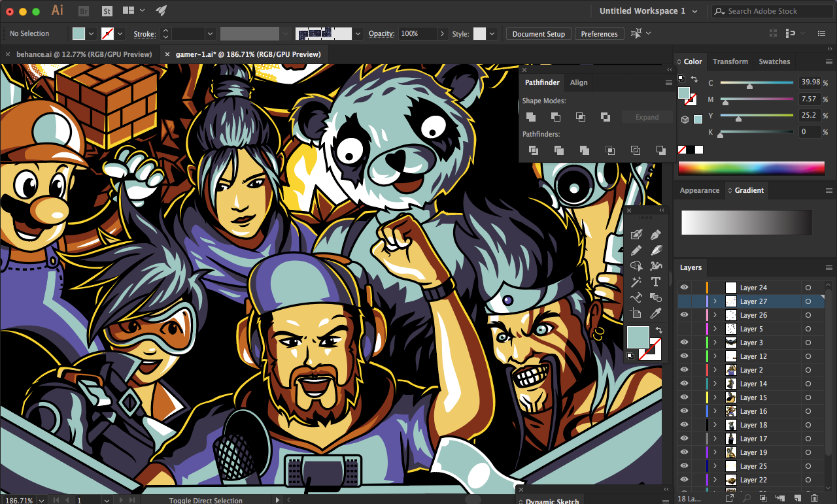837x504 pixels.
Task: Select the Type tool
Action: tap(655, 282)
